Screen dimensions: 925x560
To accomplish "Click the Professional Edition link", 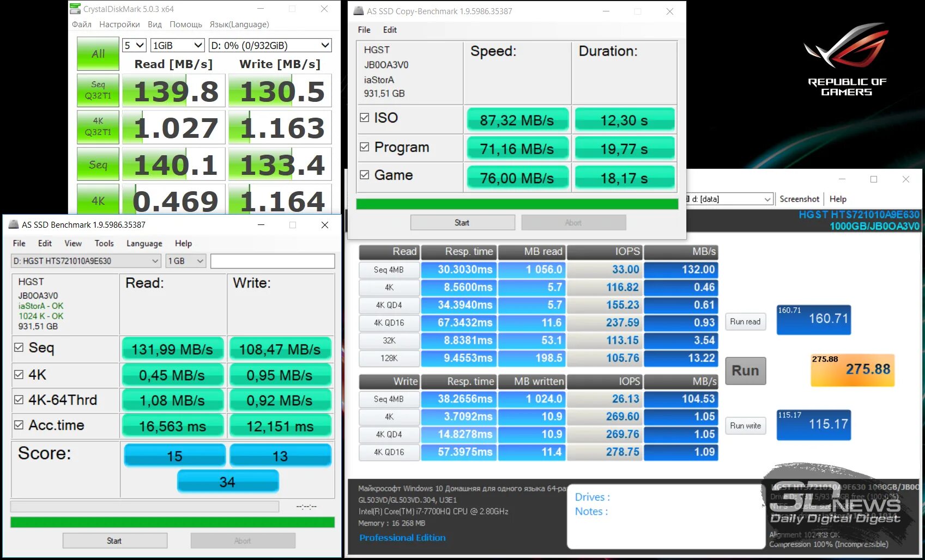I will point(402,538).
